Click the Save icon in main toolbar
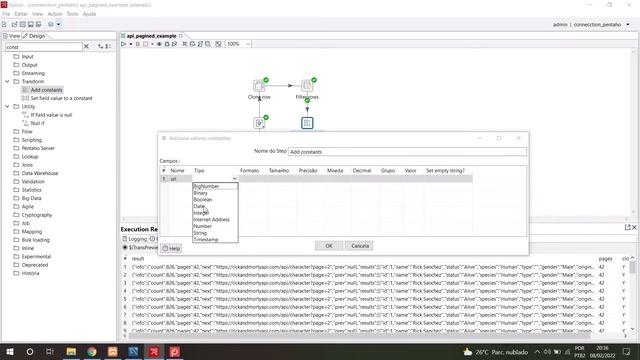The width and height of the screenshot is (640, 360). tap(31, 24)
